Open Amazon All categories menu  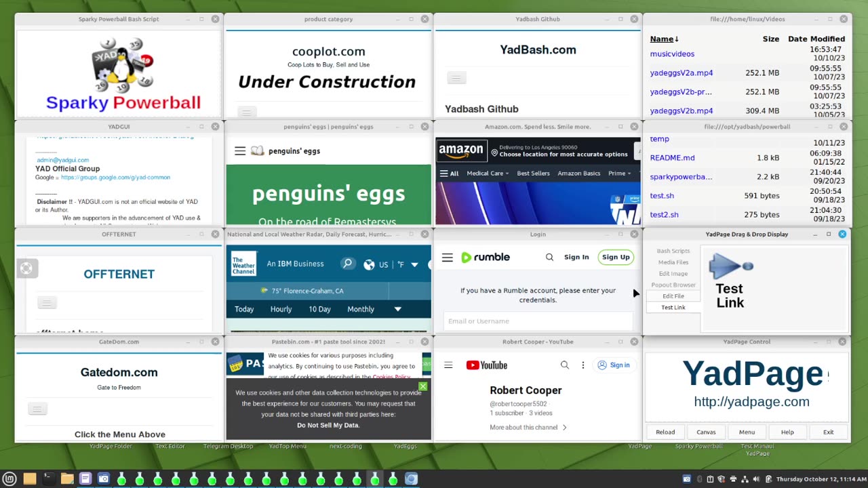(450, 174)
